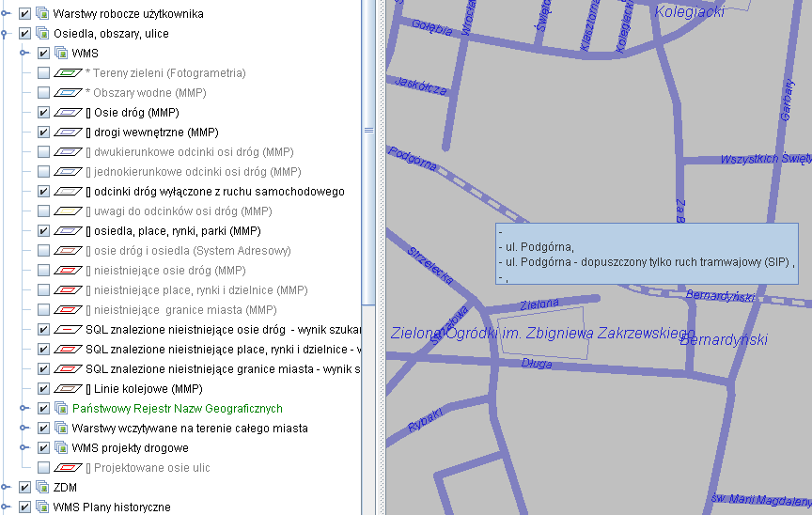Screen dimensions: 812x515
Task: Expand the Państwowy Rejestr Nazw Geograficznych node
Action: click(x=24, y=408)
